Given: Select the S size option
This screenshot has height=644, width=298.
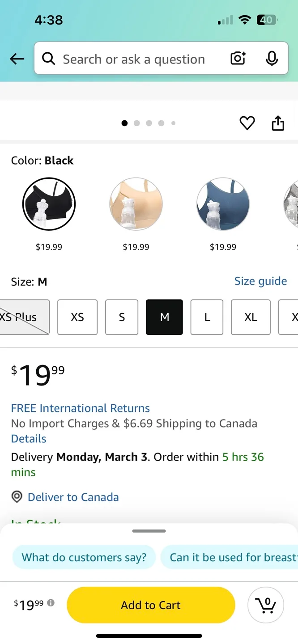Looking at the screenshot, I should pyautogui.click(x=122, y=317).
